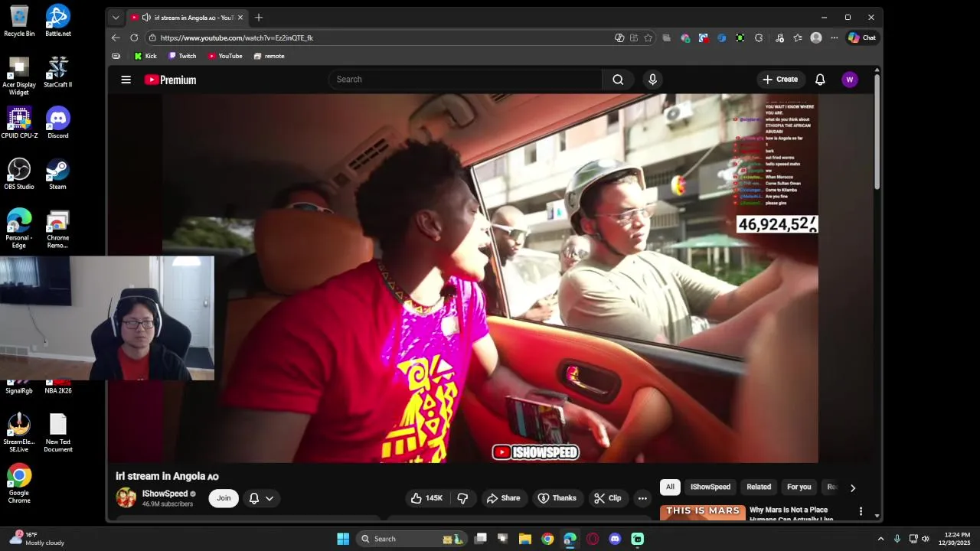This screenshot has width=980, height=551.
Task: Open Steam desktop shortcut
Action: click(58, 174)
